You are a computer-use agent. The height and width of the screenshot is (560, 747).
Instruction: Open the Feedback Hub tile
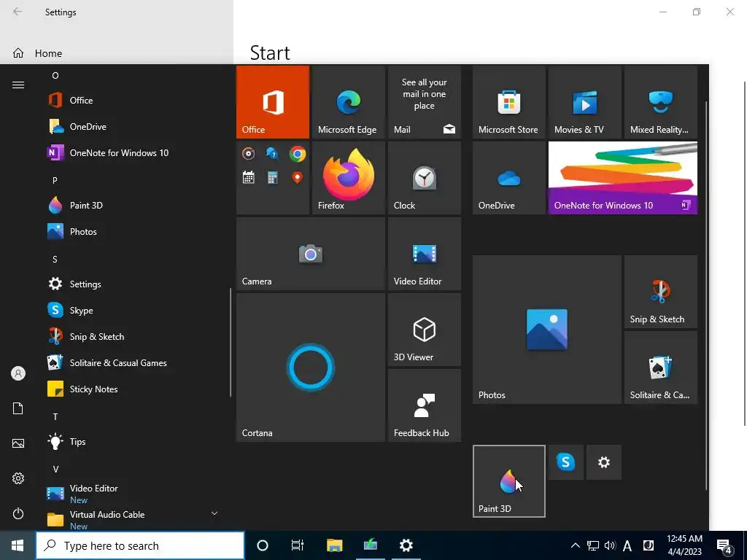coord(424,405)
